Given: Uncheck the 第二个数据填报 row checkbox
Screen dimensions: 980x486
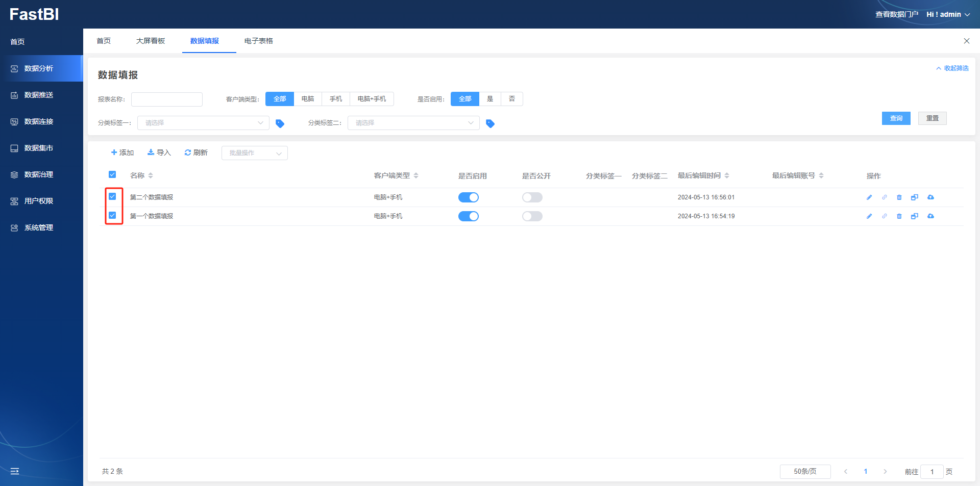Looking at the screenshot, I should [x=112, y=196].
